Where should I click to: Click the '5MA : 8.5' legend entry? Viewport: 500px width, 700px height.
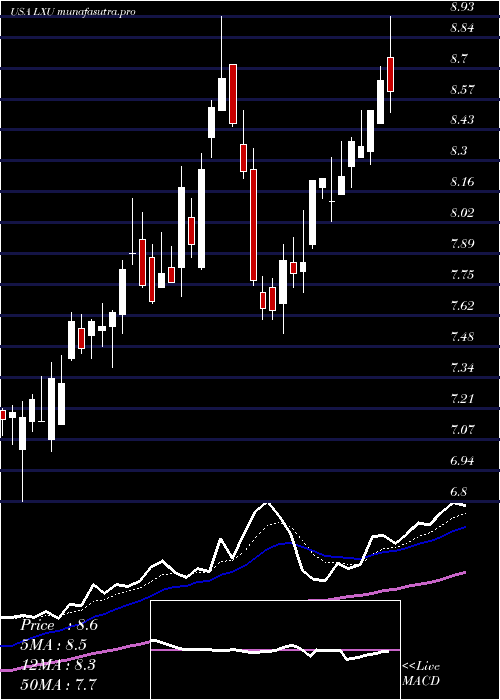click(x=53, y=645)
